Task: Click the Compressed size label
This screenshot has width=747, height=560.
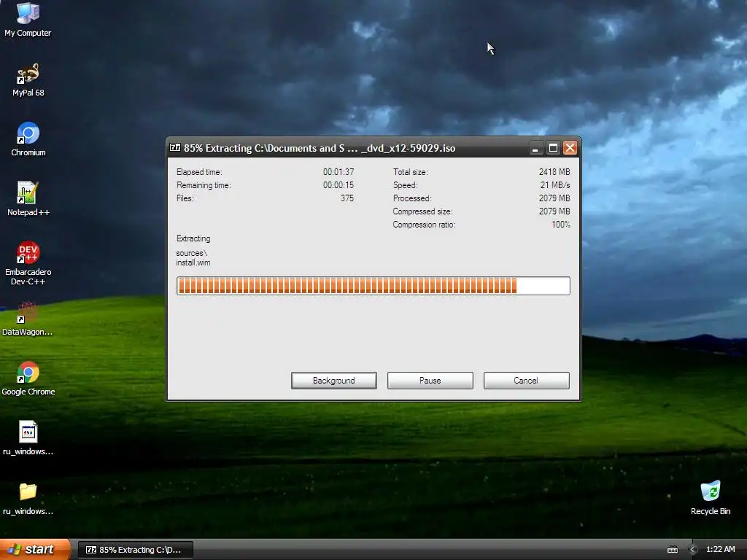Action: point(422,211)
